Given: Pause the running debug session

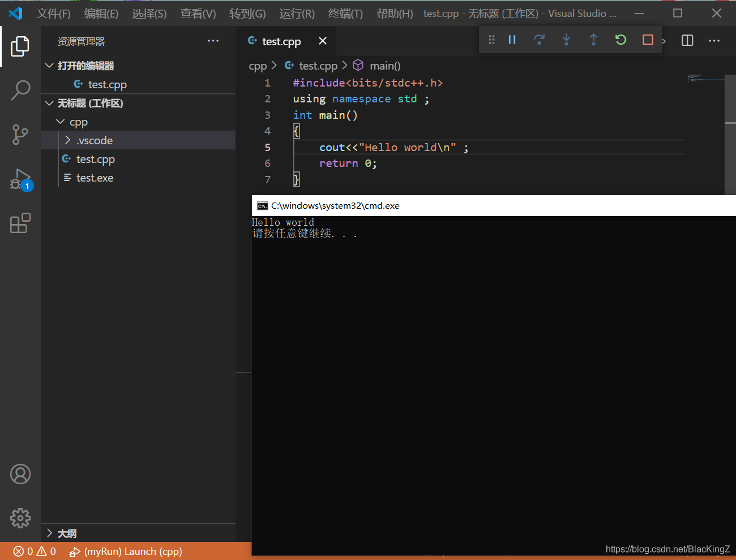Looking at the screenshot, I should [512, 40].
